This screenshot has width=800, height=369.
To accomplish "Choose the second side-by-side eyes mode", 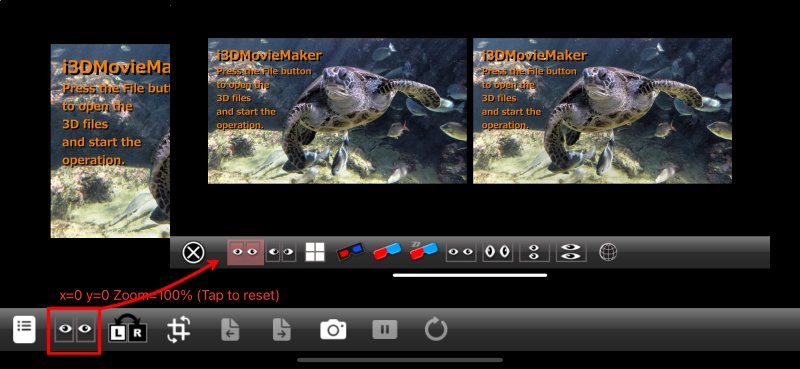I will pyautogui.click(x=281, y=252).
